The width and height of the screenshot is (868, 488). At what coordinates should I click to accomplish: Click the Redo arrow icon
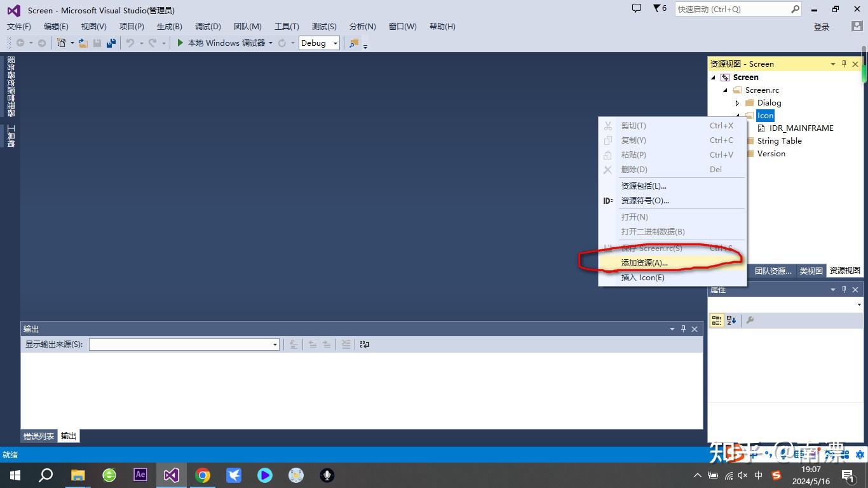[153, 43]
